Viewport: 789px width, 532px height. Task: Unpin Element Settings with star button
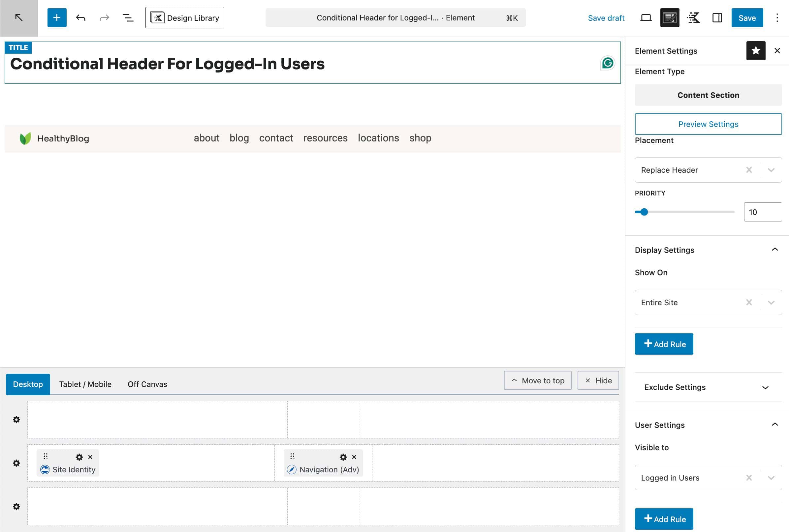755,51
